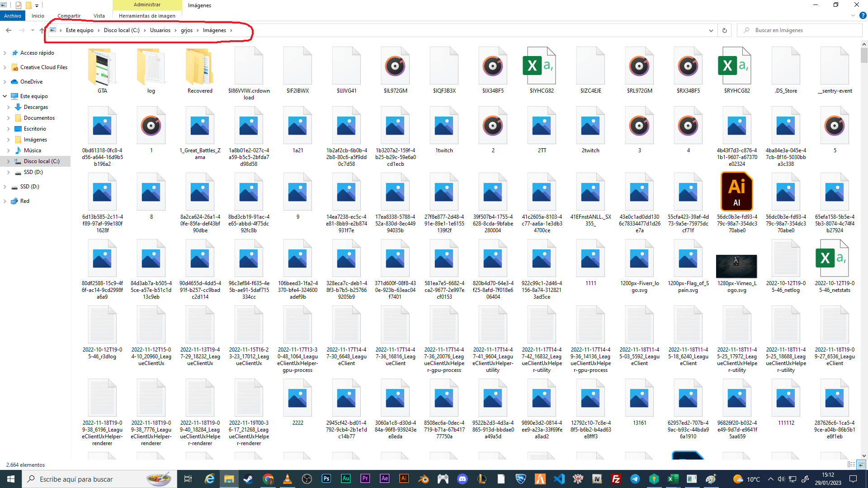Select Descargas in the navigation pane

point(36,107)
